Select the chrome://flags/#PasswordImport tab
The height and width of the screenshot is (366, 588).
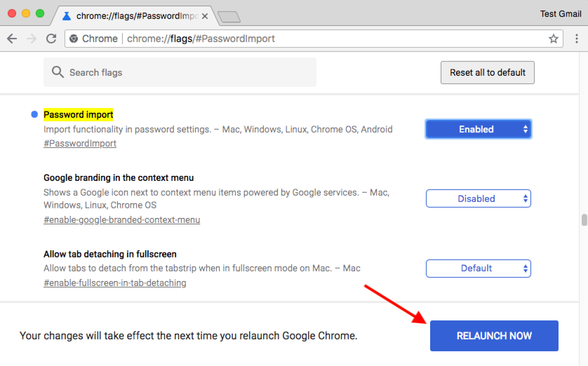pyautogui.click(x=135, y=16)
